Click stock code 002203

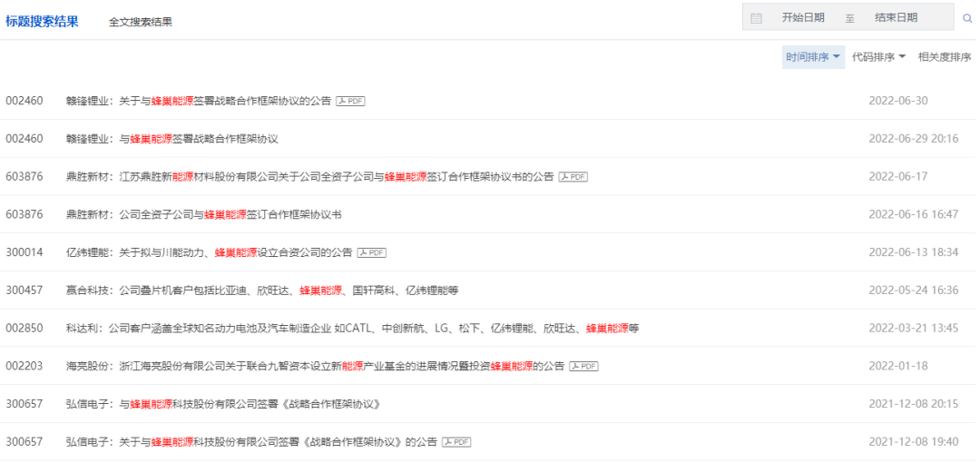coord(24,366)
